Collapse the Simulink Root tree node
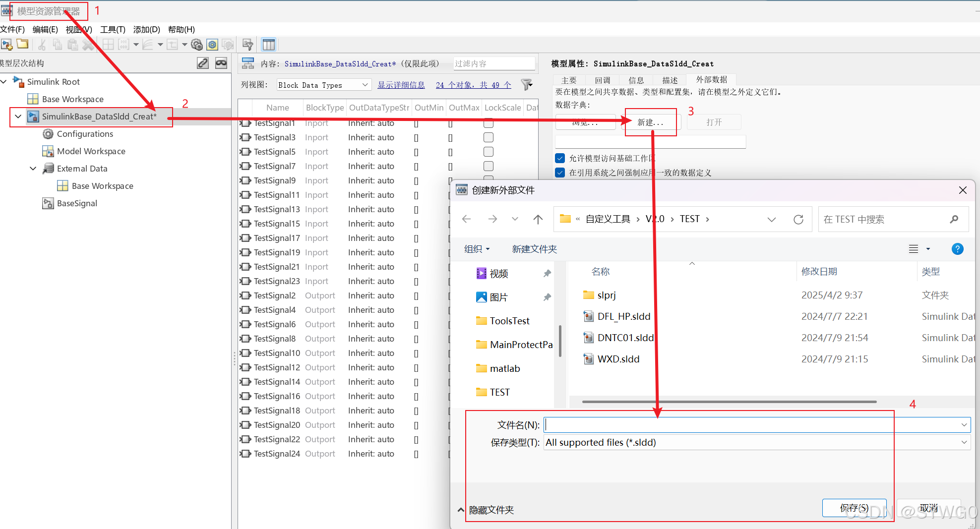 [4, 81]
